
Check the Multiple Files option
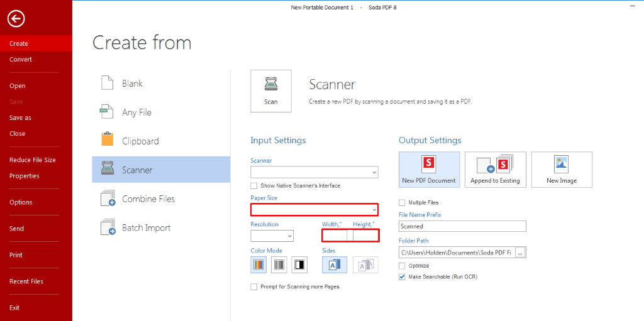tap(402, 202)
